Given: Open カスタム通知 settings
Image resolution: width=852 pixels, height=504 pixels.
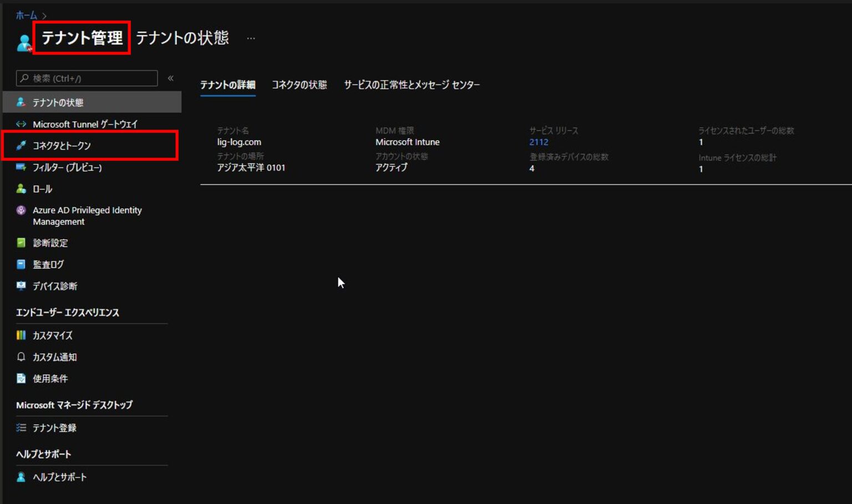Looking at the screenshot, I should pos(55,357).
